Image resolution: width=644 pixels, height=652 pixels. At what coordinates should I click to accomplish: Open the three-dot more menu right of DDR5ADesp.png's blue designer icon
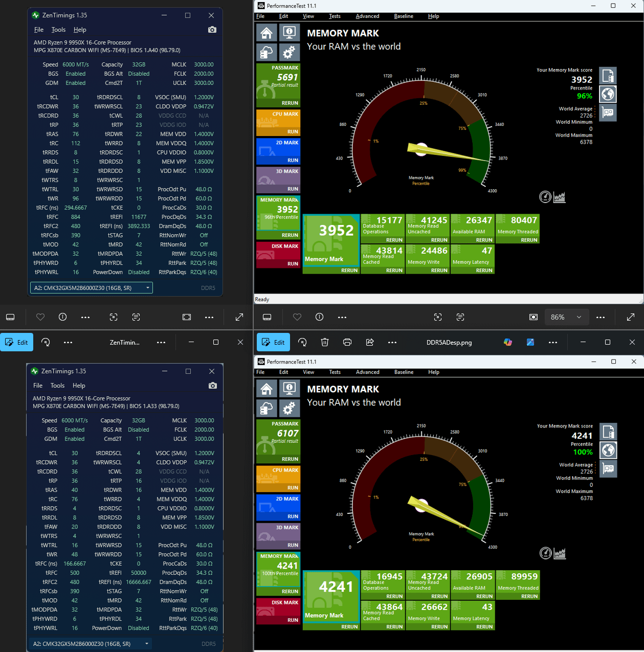553,342
